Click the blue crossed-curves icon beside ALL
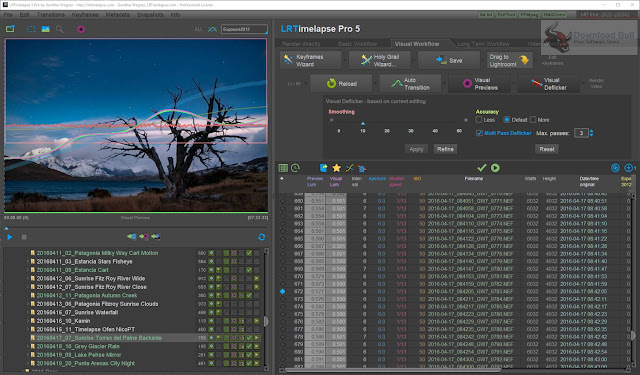This screenshot has height=375, width=640. click(212, 29)
